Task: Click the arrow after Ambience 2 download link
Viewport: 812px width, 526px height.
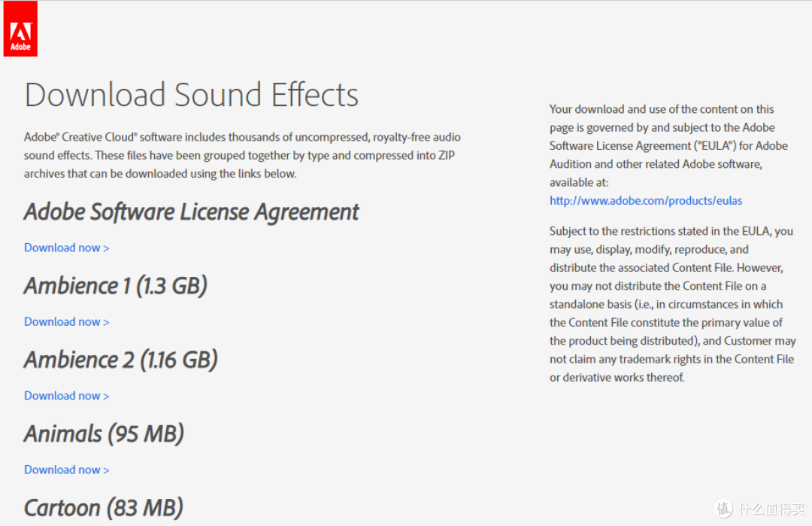Action: 106,397
